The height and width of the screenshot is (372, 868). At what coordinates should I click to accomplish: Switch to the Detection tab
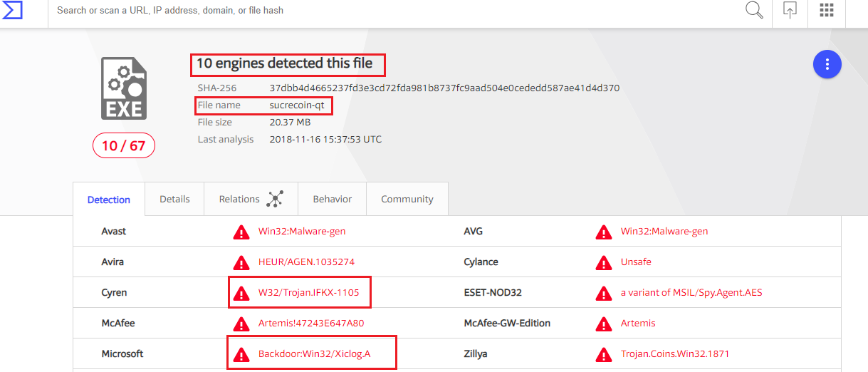tap(109, 200)
